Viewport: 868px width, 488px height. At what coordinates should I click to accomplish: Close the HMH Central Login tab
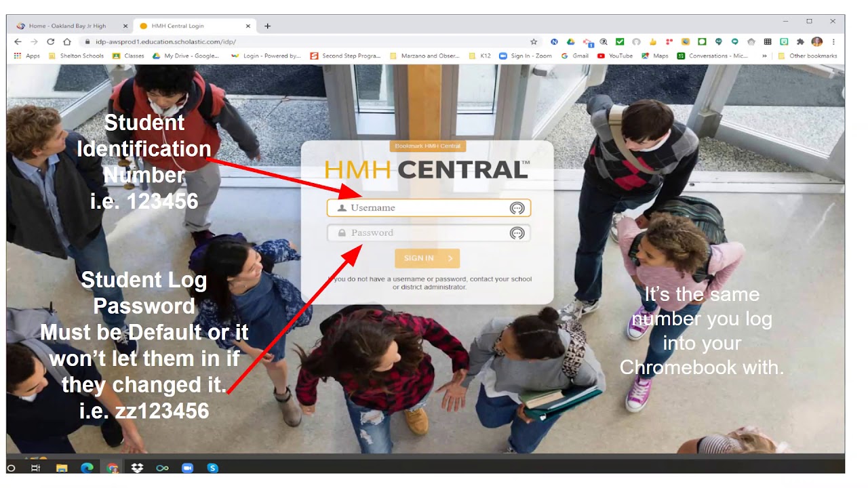(248, 26)
